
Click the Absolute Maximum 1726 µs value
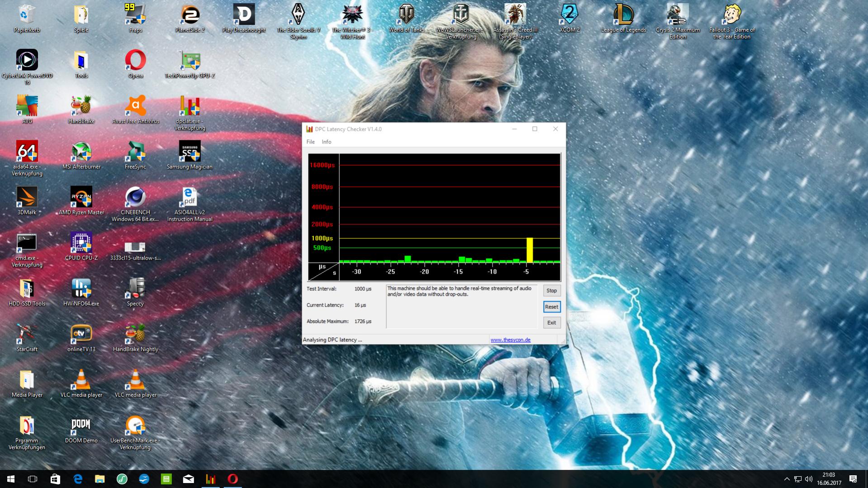[363, 321]
